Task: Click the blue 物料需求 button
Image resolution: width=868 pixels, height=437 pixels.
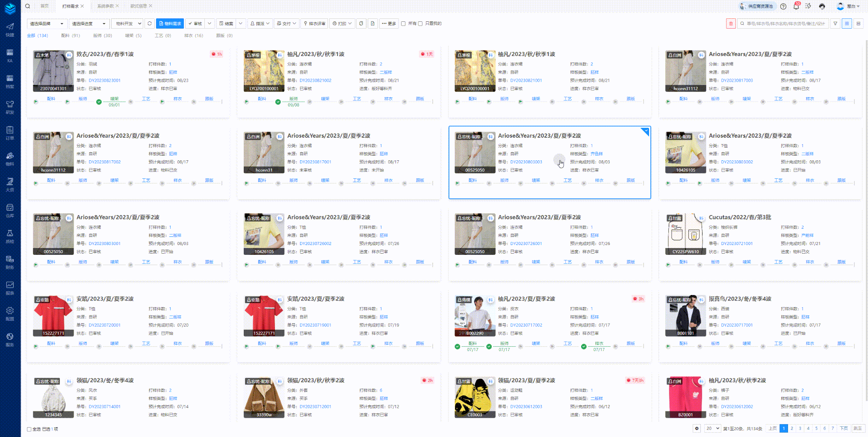Action: tap(170, 24)
